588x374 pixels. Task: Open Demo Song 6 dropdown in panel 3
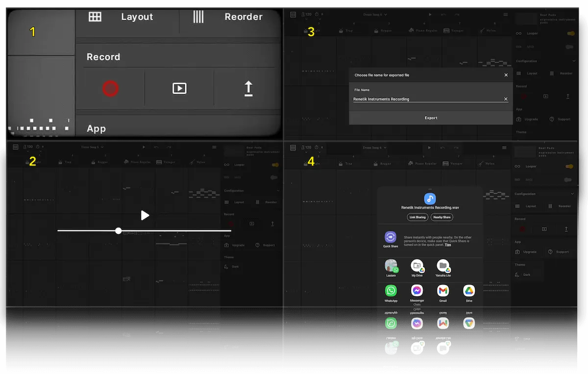[375, 15]
